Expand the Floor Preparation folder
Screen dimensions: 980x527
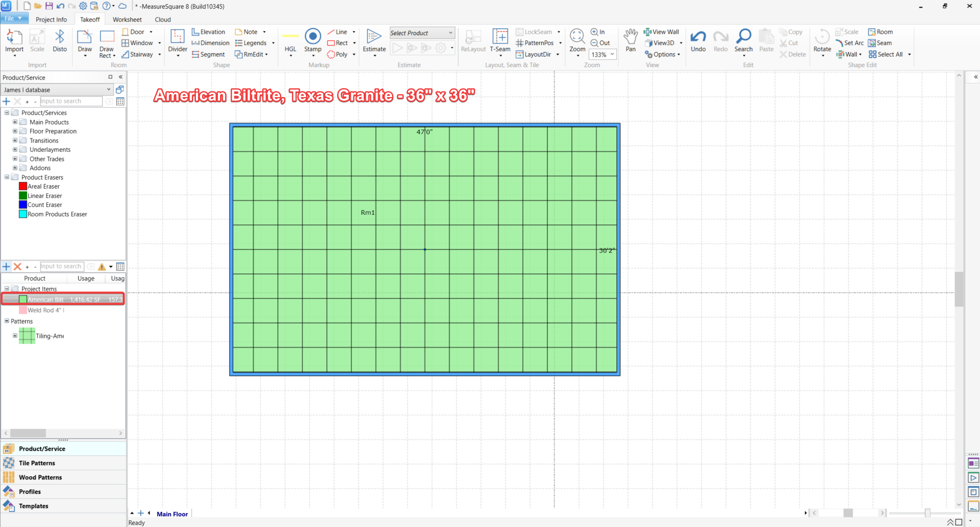(x=15, y=131)
